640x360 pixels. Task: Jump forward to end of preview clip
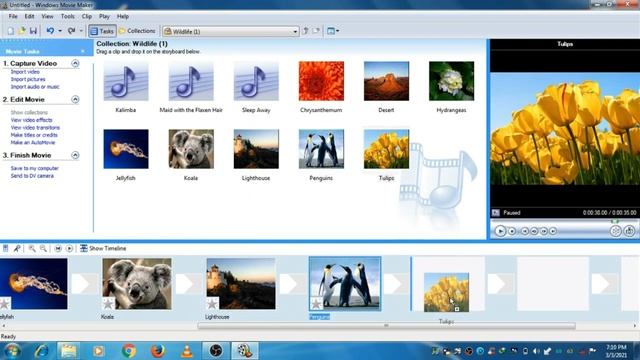point(553,231)
